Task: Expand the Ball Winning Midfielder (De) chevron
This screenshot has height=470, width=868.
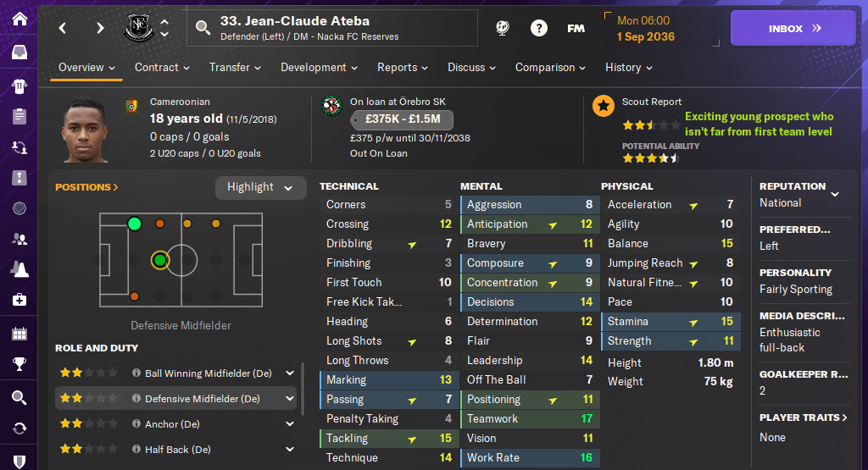Action: (x=290, y=373)
